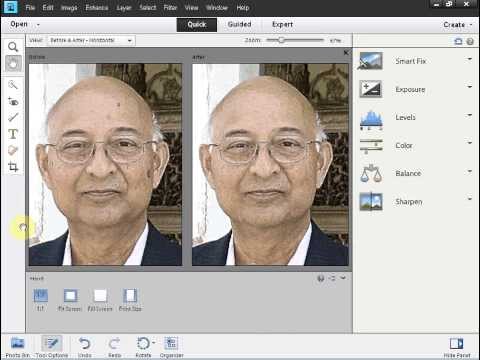Adjust the Zoom slider handle
The width and height of the screenshot is (480, 360).
(x=281, y=40)
